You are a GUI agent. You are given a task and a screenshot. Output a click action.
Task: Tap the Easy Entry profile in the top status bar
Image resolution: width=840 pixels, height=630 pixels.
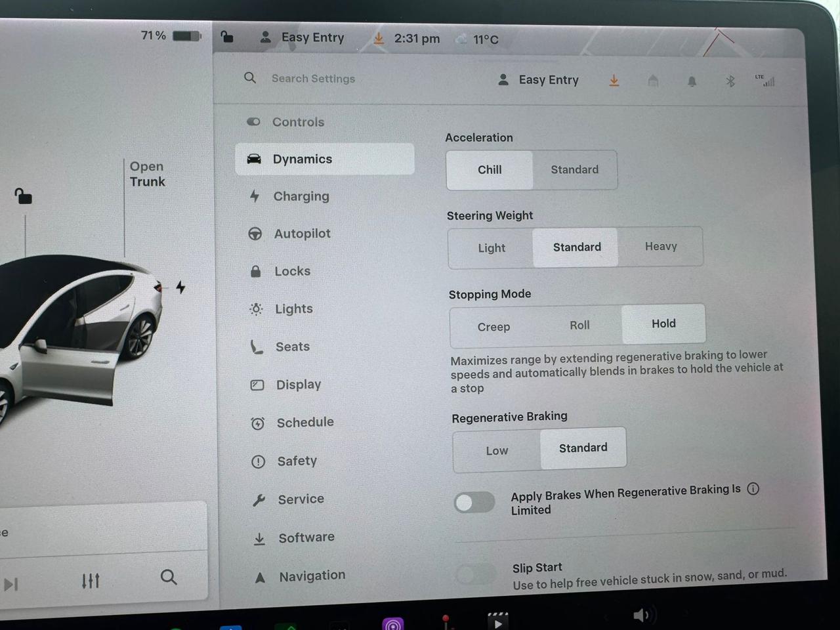pyautogui.click(x=302, y=37)
